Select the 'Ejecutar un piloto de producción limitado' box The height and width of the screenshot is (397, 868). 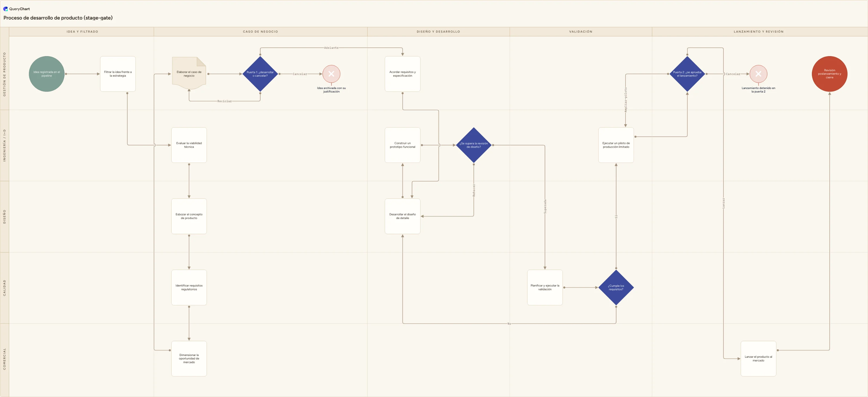[616, 145]
